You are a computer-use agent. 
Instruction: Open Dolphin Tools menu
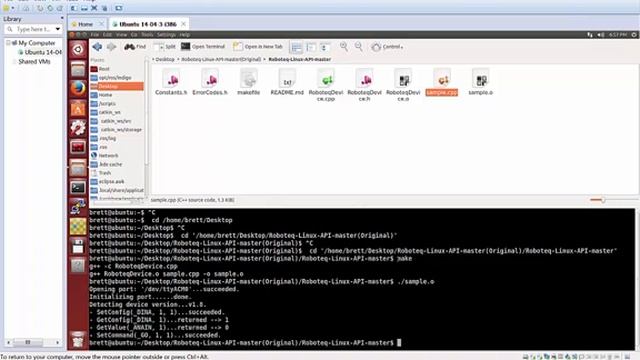[x=147, y=35]
